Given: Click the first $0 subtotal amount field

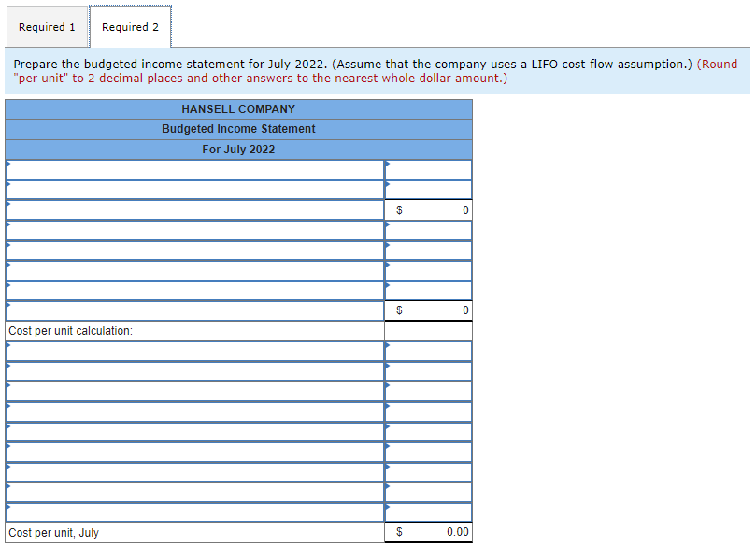Looking at the screenshot, I should (430, 209).
